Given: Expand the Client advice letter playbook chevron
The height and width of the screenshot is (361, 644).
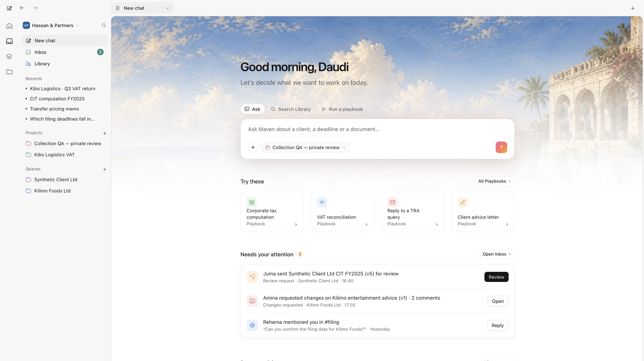Looking at the screenshot, I should (x=507, y=225).
